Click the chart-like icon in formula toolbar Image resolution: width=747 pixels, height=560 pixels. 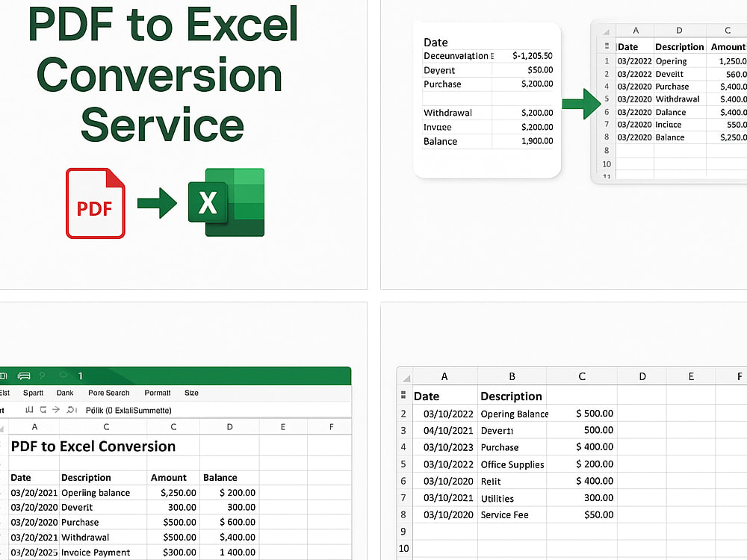(x=29, y=409)
